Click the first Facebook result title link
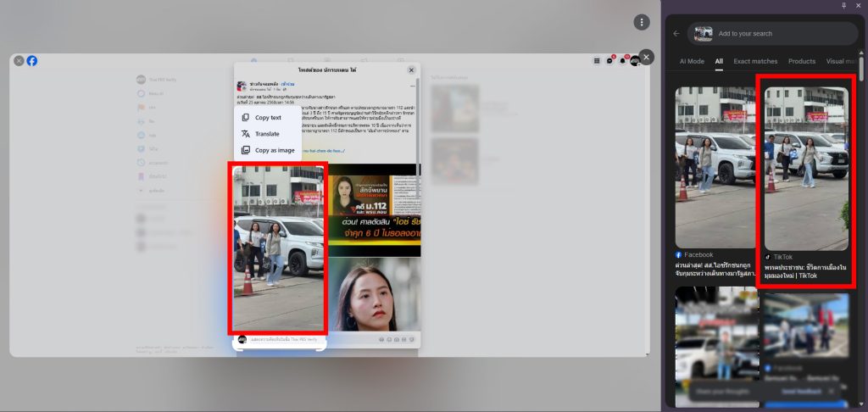 [715, 269]
